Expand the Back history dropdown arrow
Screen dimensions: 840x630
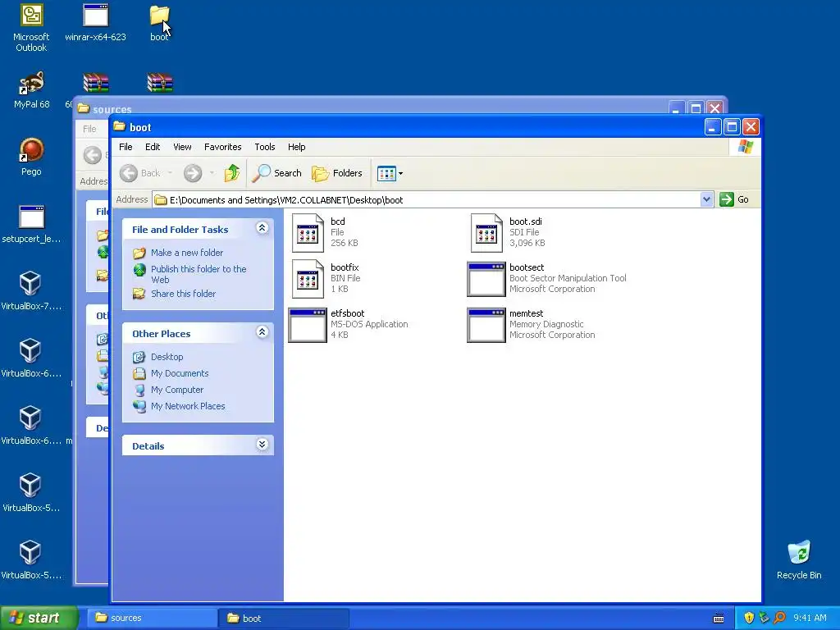click(170, 173)
